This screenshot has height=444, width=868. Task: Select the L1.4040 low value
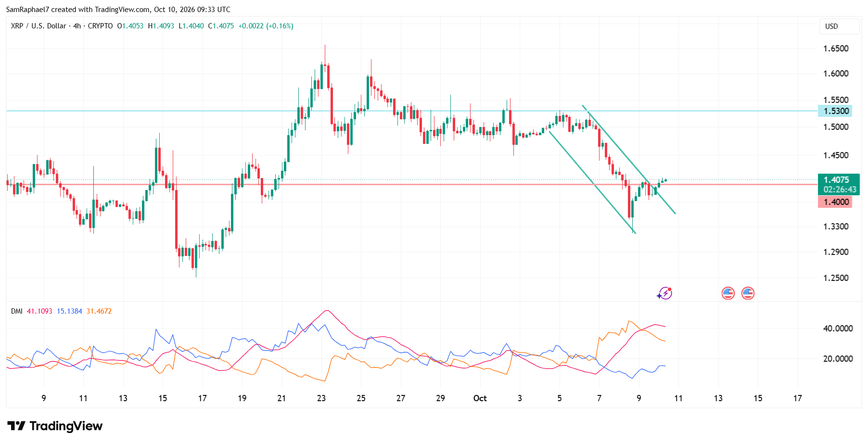pos(191,26)
